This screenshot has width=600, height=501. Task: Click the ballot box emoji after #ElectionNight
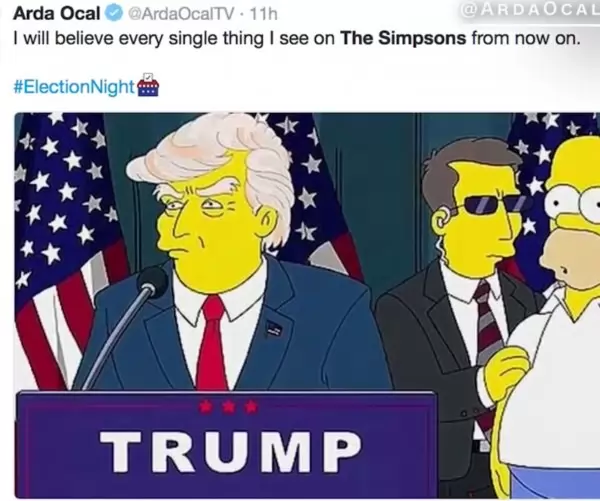tap(148, 85)
